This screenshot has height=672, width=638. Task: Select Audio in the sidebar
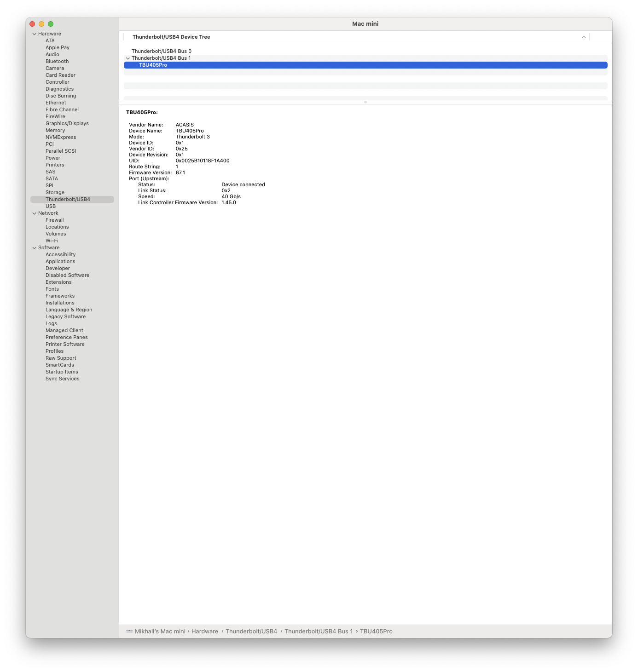pyautogui.click(x=52, y=55)
